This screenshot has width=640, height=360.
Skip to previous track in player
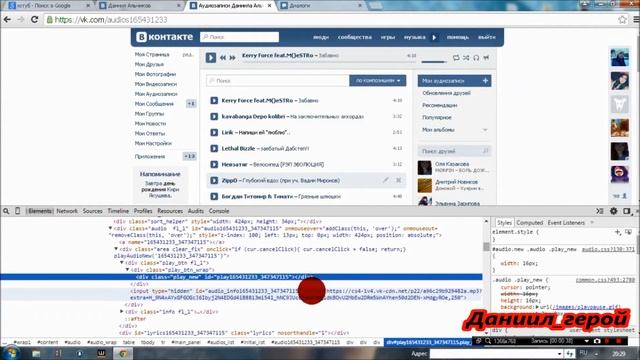[223, 58]
